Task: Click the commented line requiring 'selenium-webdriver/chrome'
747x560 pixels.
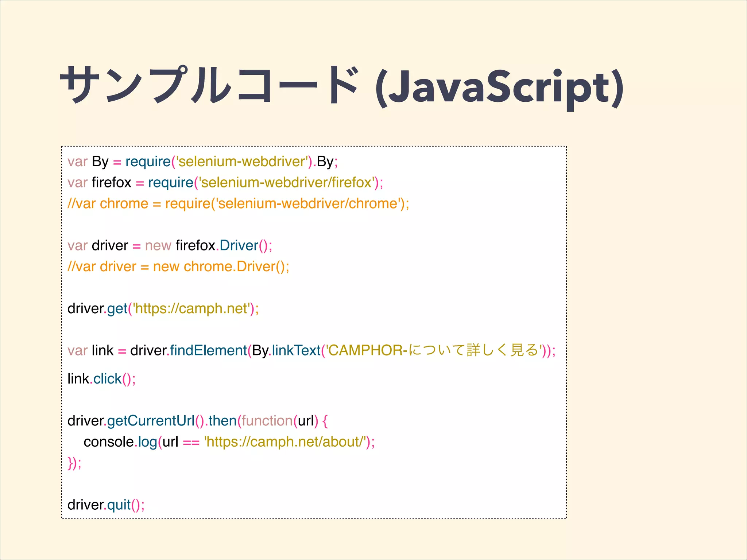Action: (239, 203)
